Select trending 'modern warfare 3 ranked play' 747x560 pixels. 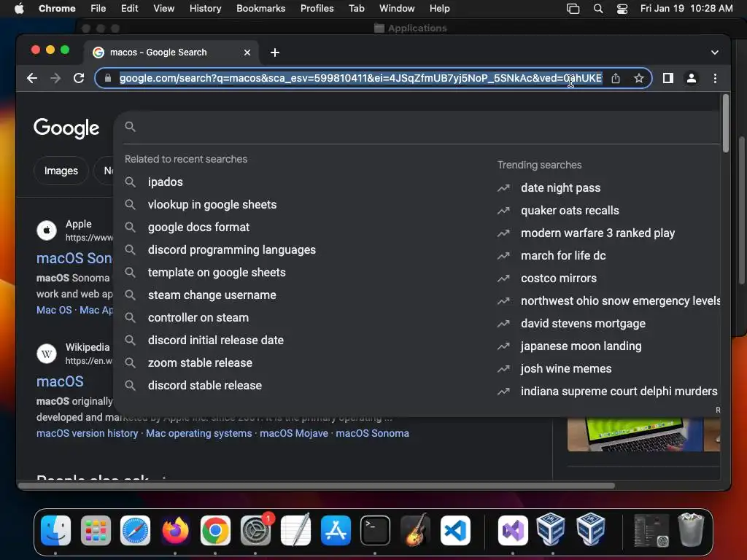tap(597, 233)
